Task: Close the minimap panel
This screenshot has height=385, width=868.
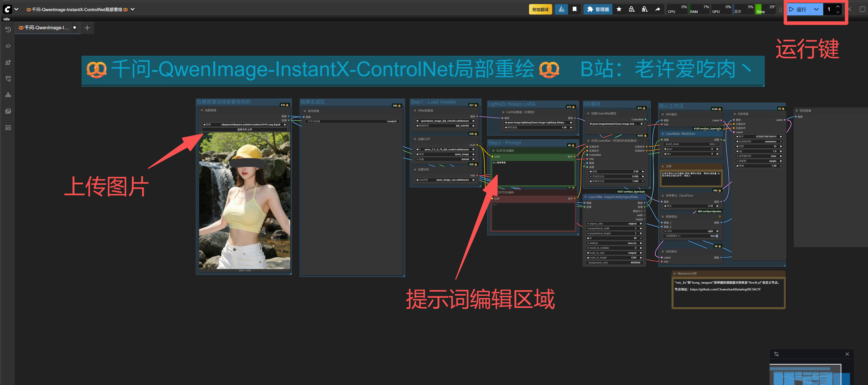Action: [x=847, y=354]
